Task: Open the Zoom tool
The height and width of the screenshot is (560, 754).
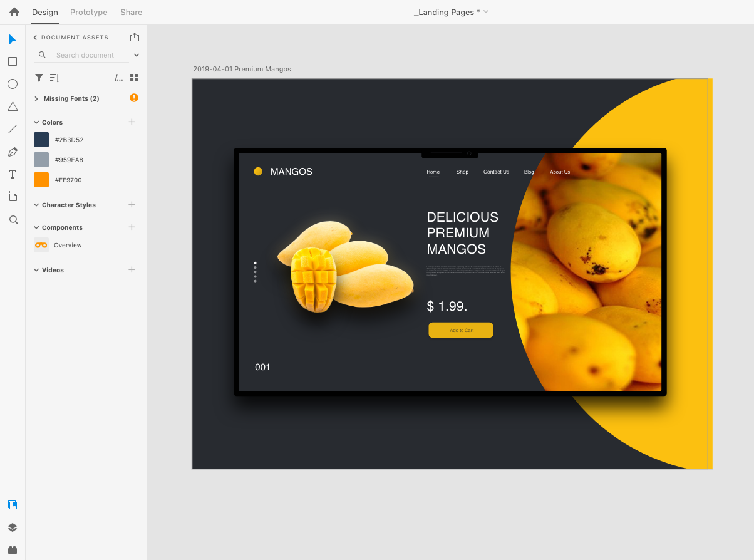Action: 12,219
